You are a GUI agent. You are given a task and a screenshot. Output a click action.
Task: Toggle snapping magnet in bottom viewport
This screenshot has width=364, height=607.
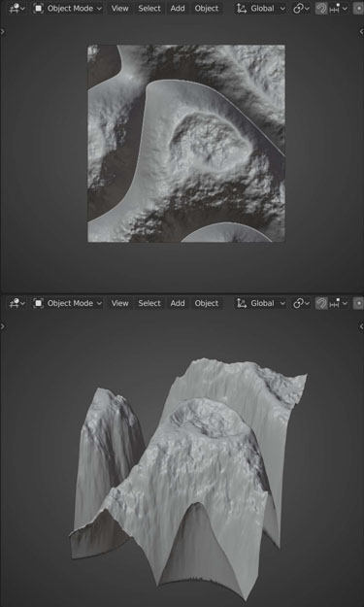(x=321, y=303)
